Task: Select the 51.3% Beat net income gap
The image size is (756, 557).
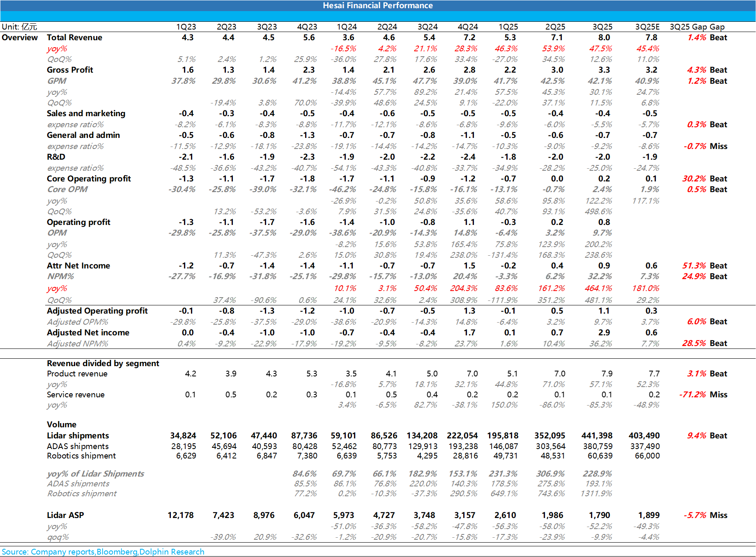Action: [704, 266]
